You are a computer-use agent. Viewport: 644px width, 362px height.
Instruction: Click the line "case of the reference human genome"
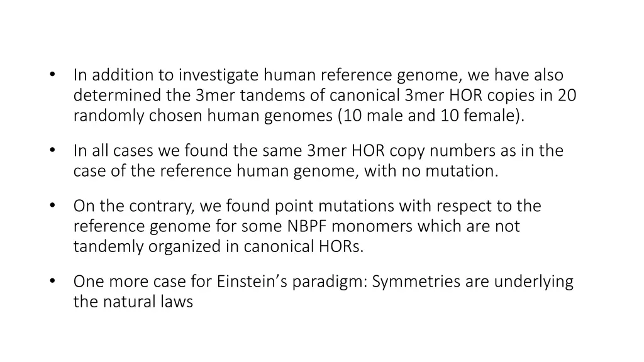286,171
